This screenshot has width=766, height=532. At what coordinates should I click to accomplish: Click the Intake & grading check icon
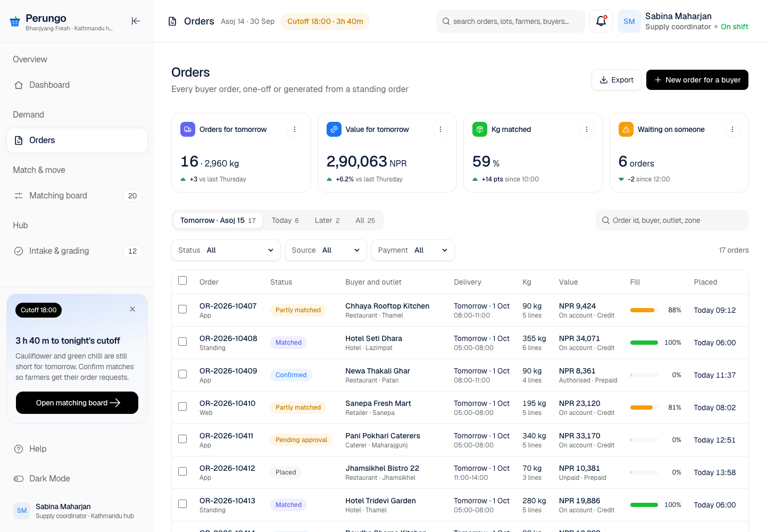point(19,251)
